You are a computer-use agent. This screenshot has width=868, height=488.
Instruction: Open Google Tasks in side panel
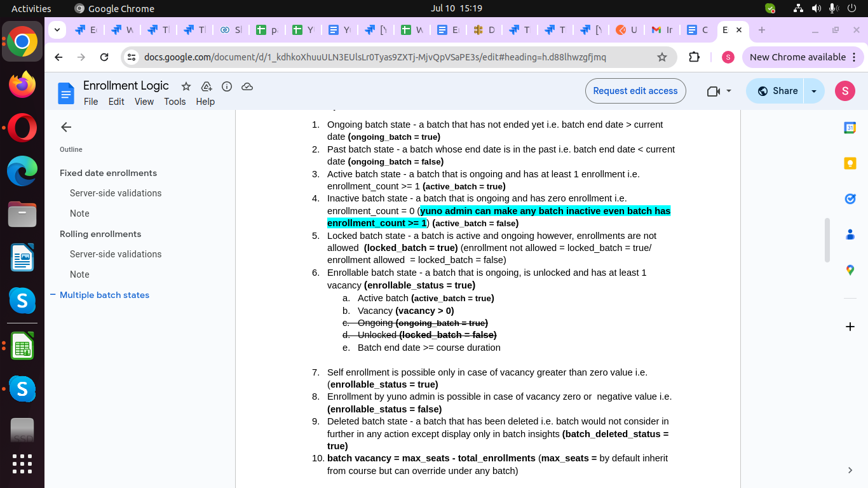tap(850, 199)
